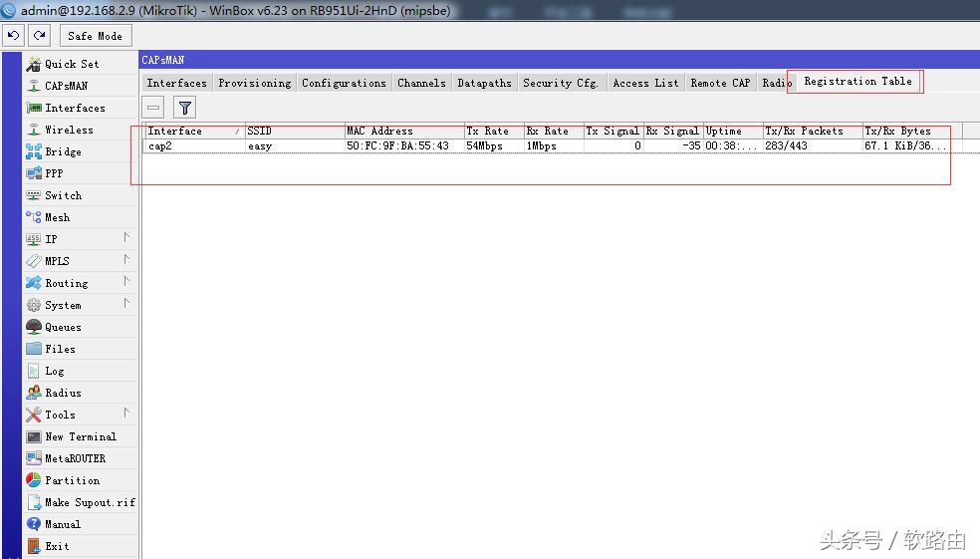Switch to the Configurations tab

click(x=344, y=83)
